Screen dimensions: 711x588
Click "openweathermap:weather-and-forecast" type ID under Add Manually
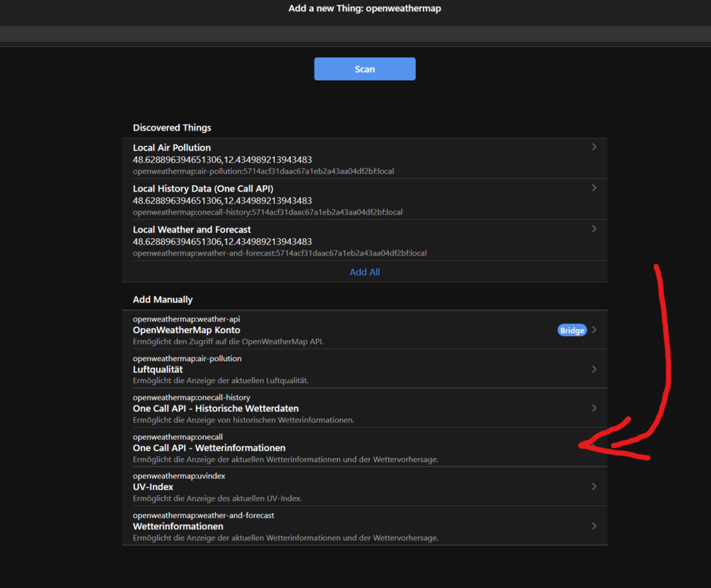click(x=203, y=516)
